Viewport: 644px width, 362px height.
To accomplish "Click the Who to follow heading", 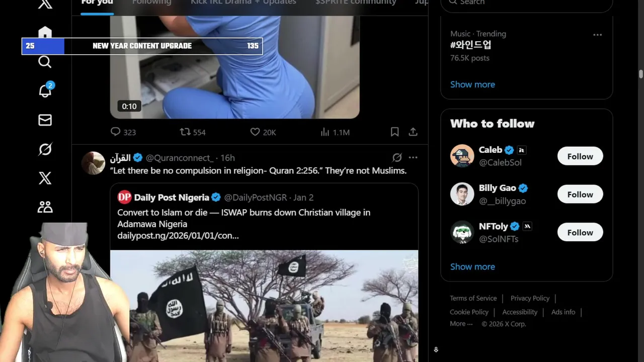I will tap(492, 124).
